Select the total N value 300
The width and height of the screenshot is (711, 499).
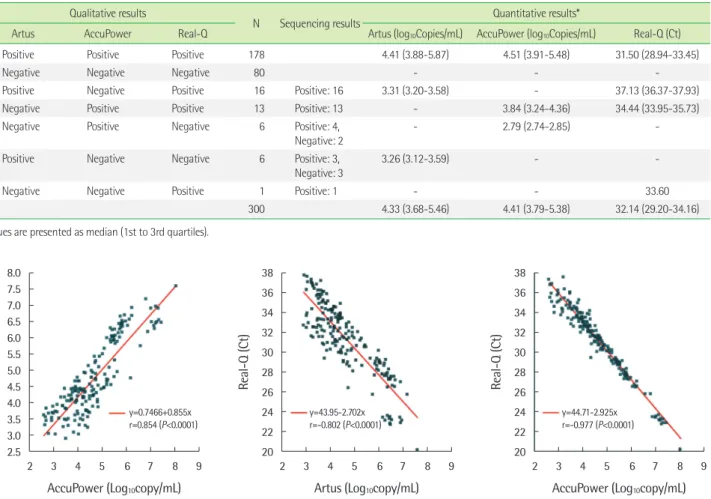tap(256, 209)
